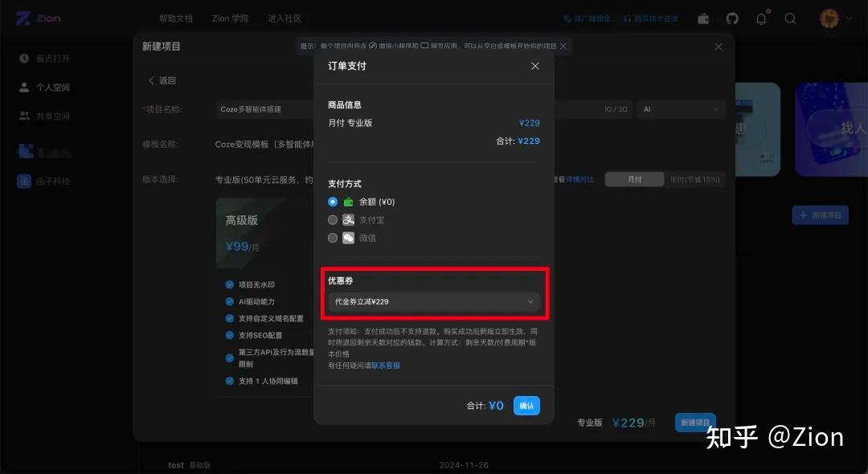Click the check icon beside AI驱动能力
Viewport: 868px width, 474px height.
(229, 301)
